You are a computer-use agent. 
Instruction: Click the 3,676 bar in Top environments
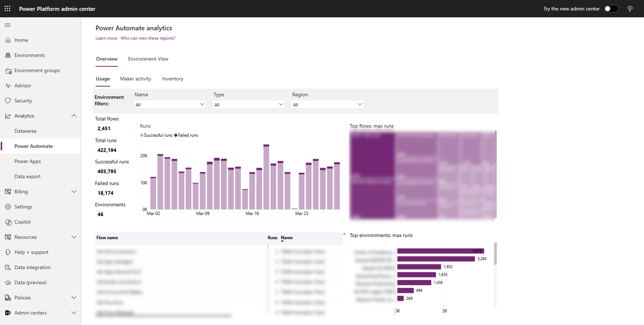[440, 251]
